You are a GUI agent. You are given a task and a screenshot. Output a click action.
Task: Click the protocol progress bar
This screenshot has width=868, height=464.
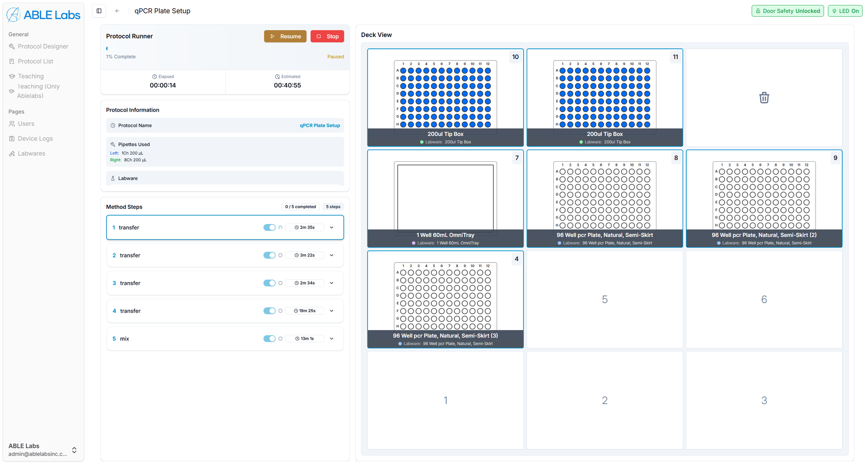(225, 48)
